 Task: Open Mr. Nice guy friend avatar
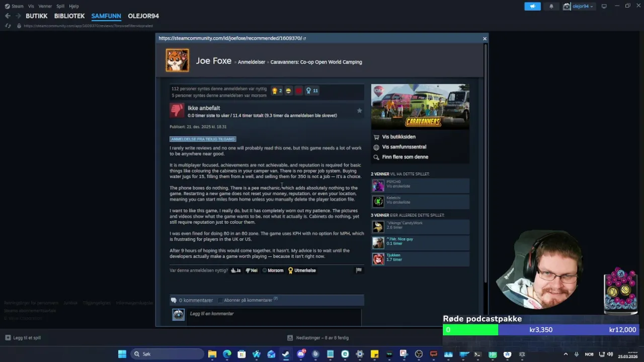tap(378, 243)
